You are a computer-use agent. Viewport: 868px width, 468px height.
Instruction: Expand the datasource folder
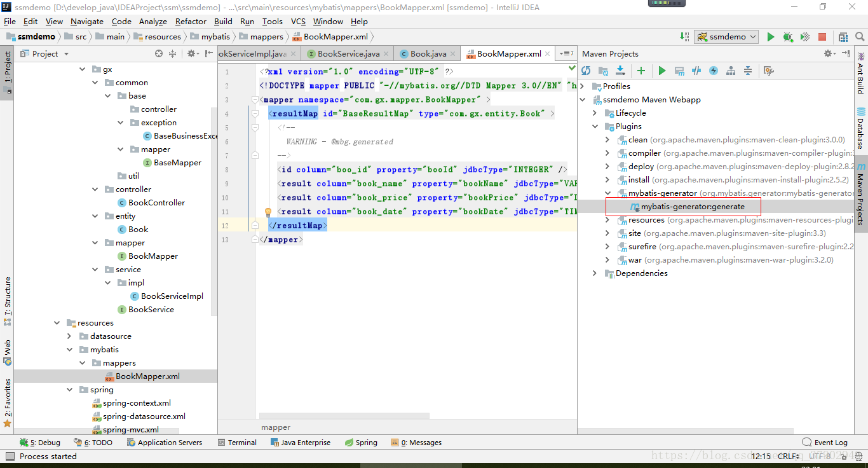click(70, 336)
